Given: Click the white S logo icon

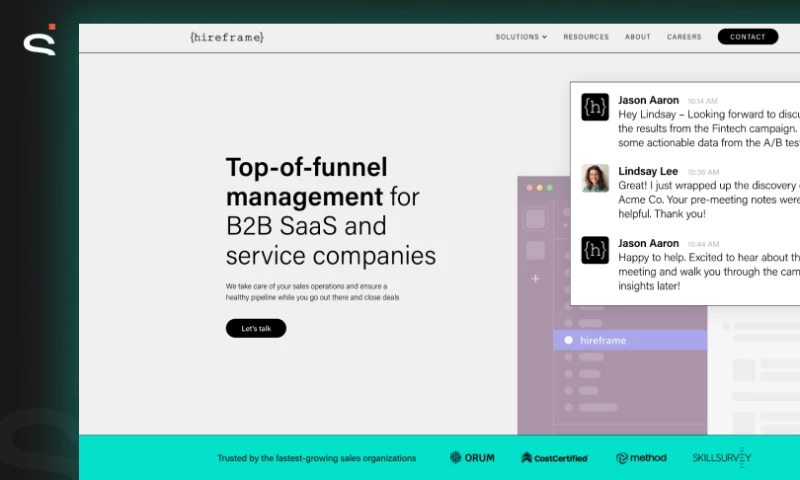Looking at the screenshot, I should coord(39,42).
